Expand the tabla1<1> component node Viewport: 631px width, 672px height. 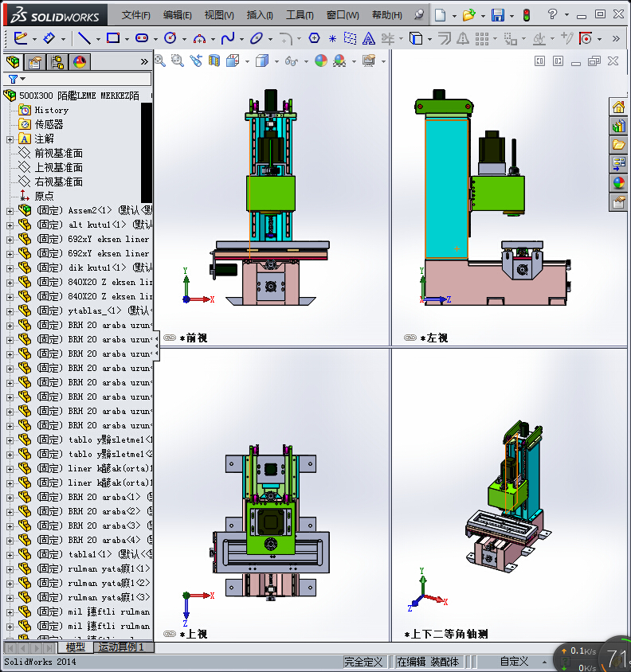pyautogui.click(x=10, y=555)
